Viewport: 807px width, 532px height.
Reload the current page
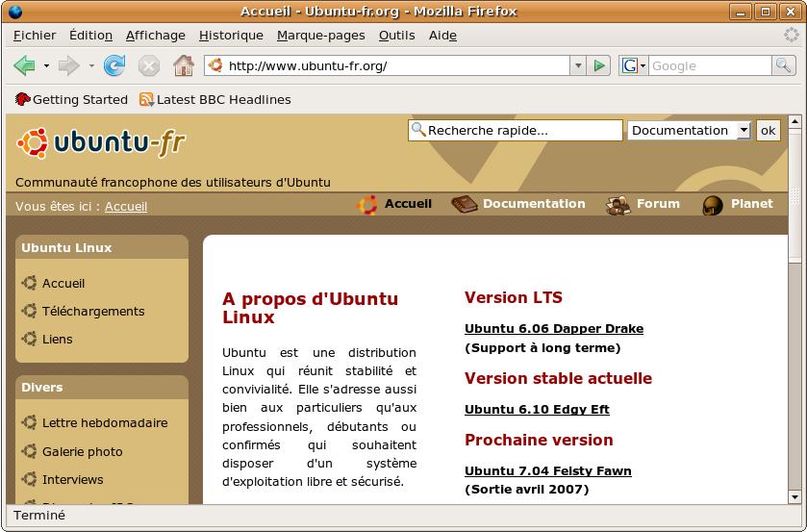coord(114,65)
